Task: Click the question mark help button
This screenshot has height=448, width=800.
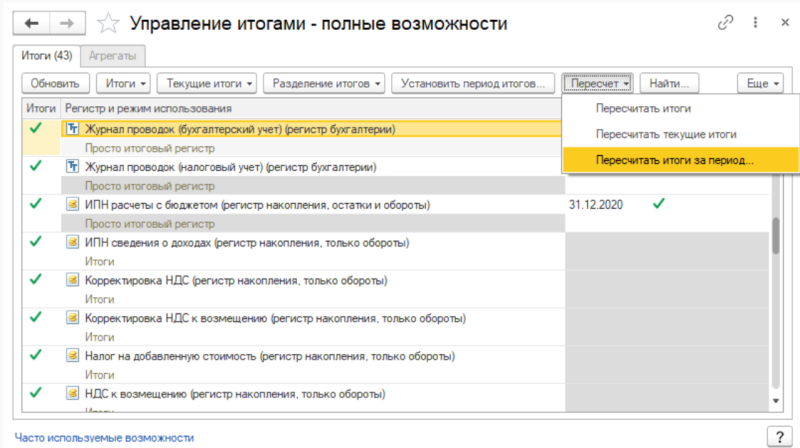Action: click(778, 436)
